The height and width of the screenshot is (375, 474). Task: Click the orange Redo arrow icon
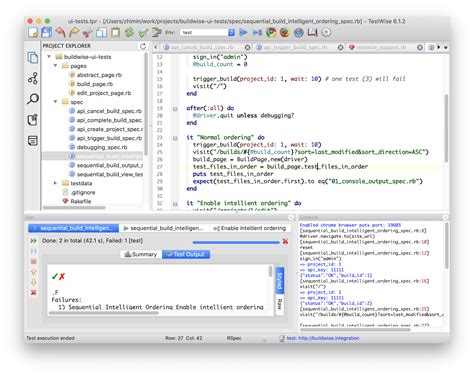tap(74, 32)
